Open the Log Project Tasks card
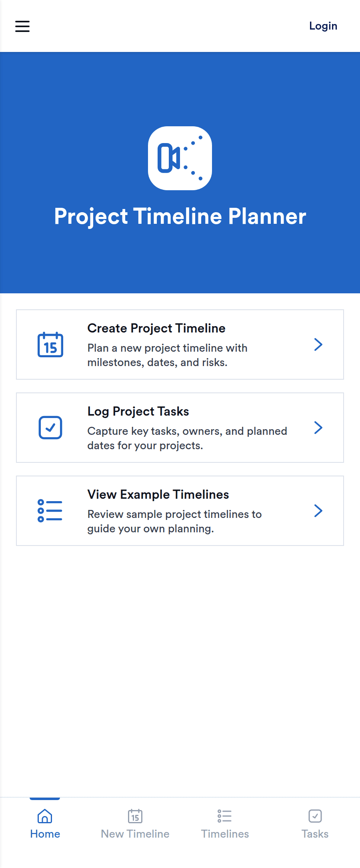The image size is (360, 868). [180, 428]
